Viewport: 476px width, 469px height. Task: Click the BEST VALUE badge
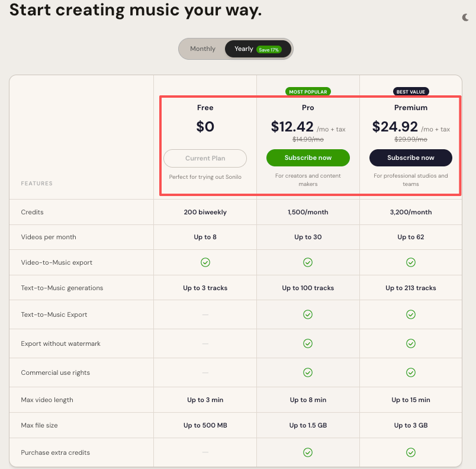[411, 92]
